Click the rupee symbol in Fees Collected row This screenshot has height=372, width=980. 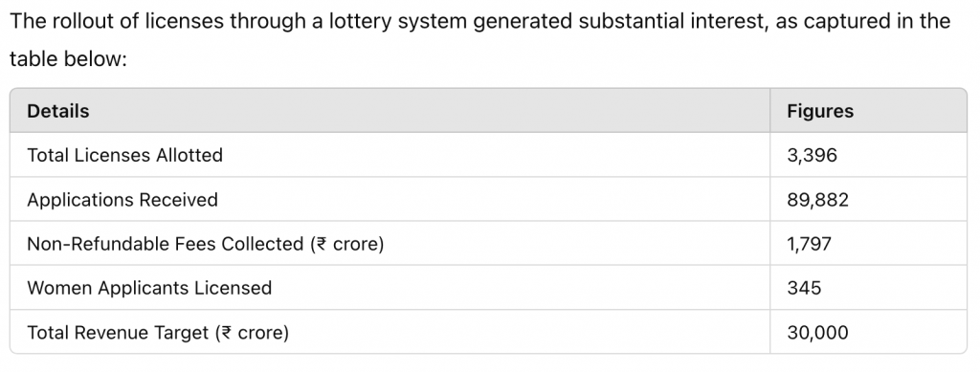tap(322, 244)
